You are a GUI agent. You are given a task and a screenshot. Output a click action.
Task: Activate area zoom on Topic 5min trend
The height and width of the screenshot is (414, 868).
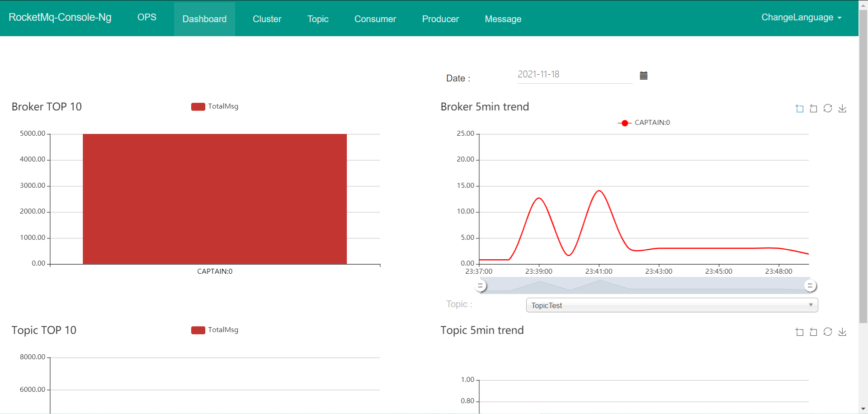point(799,332)
